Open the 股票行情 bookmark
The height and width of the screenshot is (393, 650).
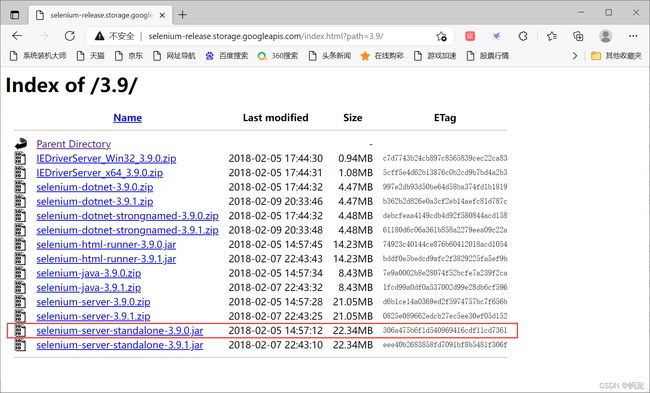click(488, 56)
